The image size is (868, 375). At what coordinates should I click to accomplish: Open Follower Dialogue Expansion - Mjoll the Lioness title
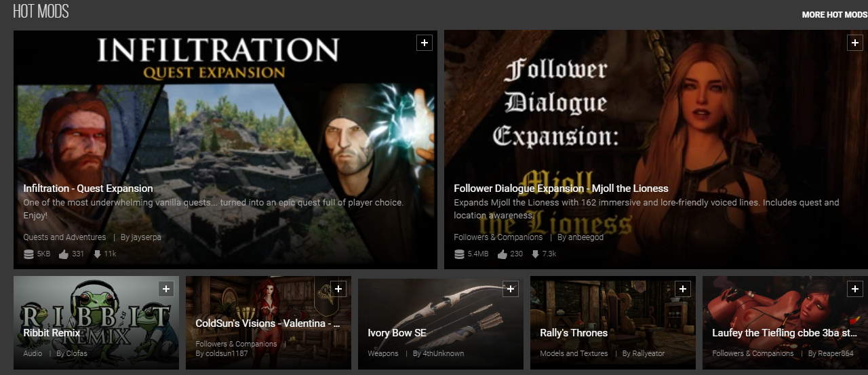pyautogui.click(x=561, y=189)
